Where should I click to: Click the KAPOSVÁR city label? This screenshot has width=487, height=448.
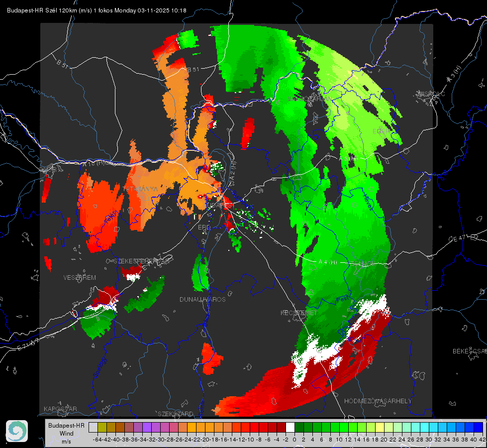(x=60, y=409)
